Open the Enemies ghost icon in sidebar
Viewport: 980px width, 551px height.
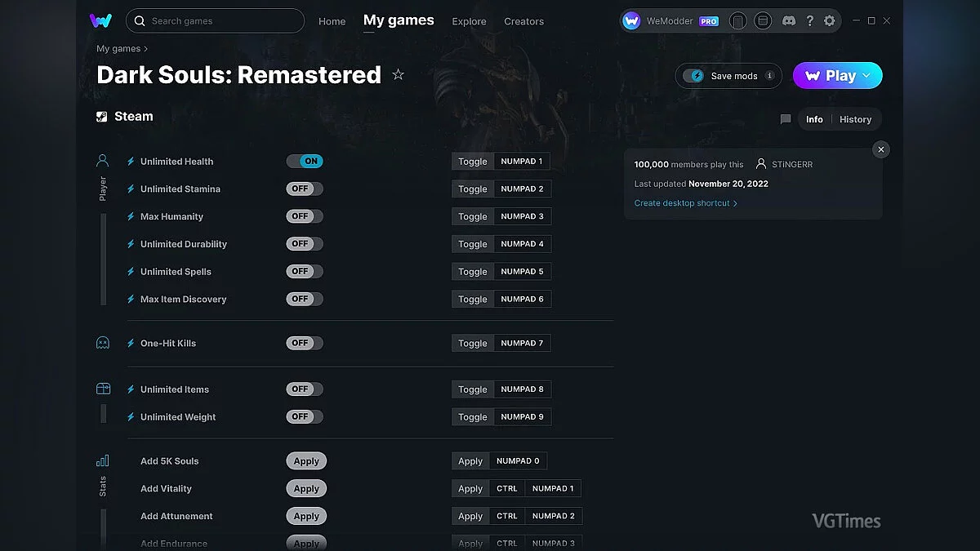(101, 342)
